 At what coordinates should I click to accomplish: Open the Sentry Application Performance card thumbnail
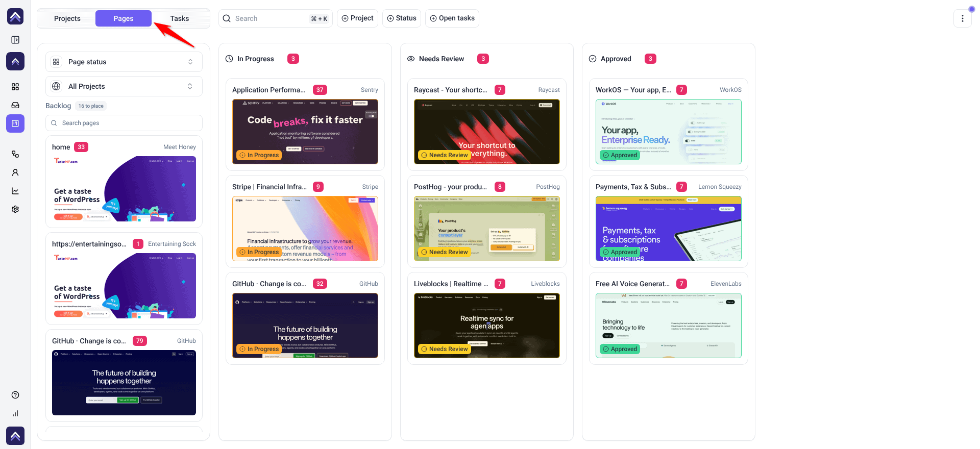305,132
